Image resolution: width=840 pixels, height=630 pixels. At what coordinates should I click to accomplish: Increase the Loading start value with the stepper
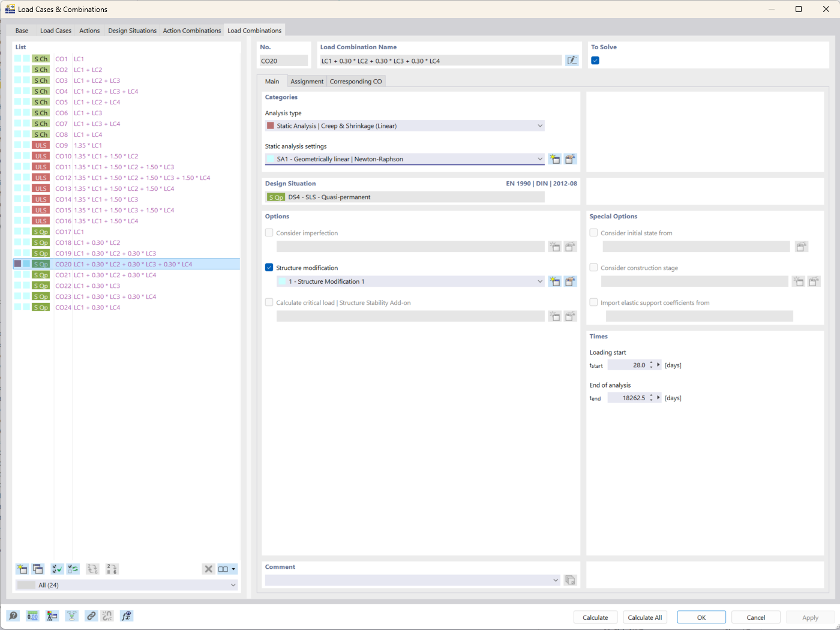click(x=651, y=362)
